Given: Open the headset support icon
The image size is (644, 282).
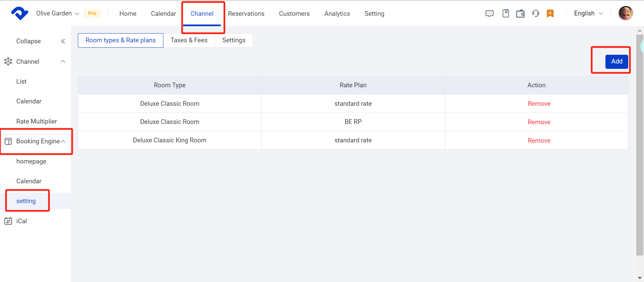Looking at the screenshot, I should pos(535,13).
